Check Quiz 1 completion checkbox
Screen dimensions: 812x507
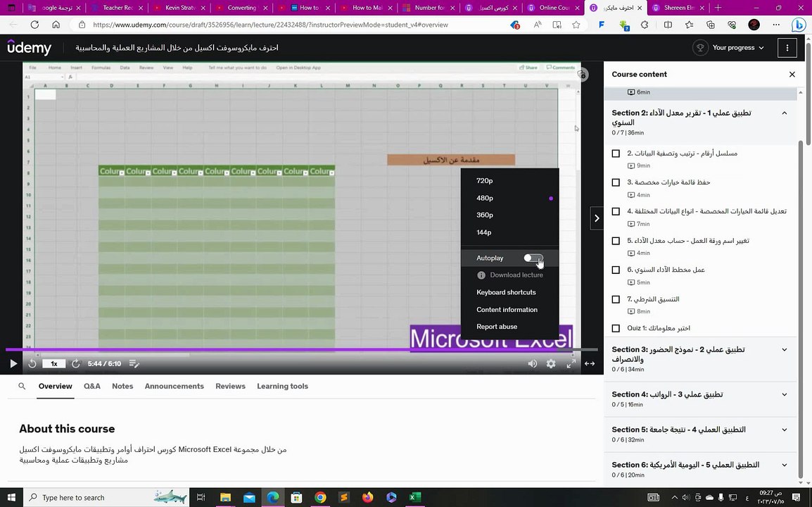tap(616, 328)
